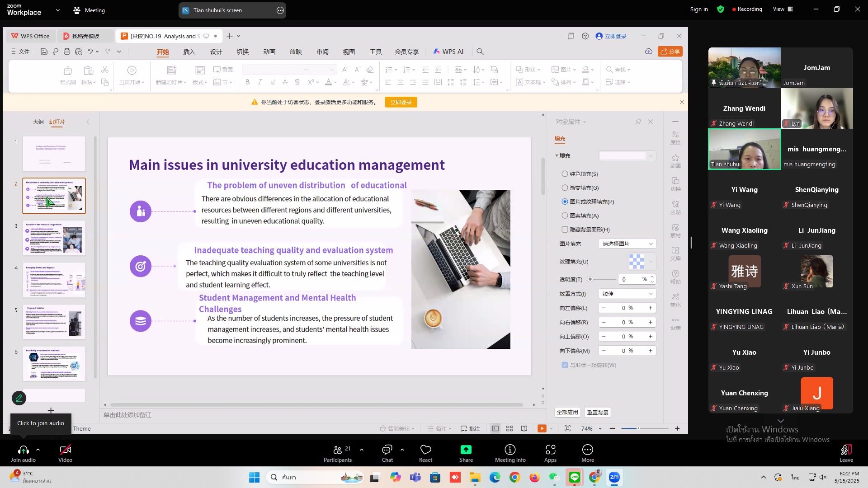Open the texture fill dropdown
The image size is (868, 488).
point(651,262)
